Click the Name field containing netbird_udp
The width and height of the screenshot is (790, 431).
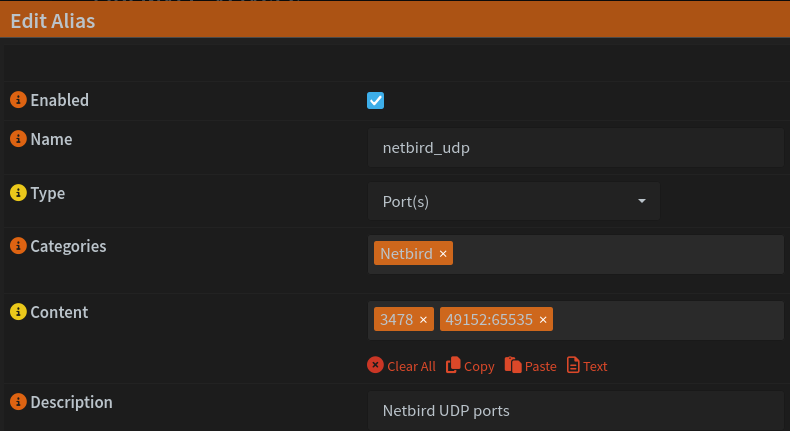pyautogui.click(x=575, y=148)
